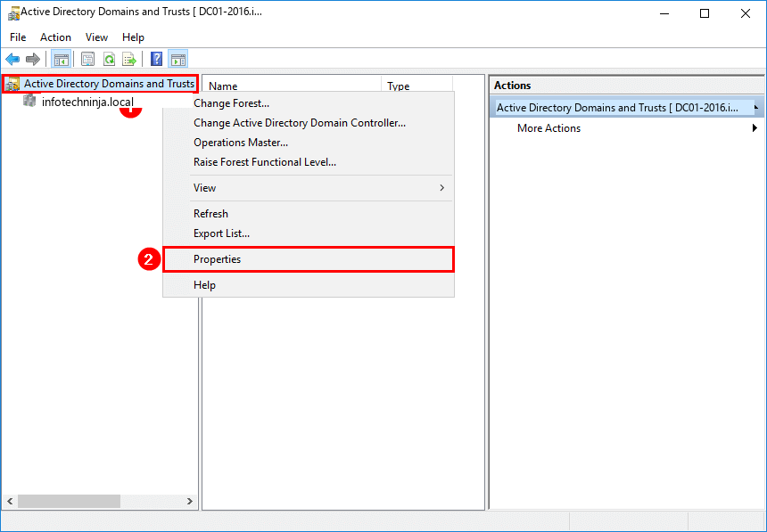Maximize the window
Image resolution: width=767 pixels, height=532 pixels.
point(705,13)
